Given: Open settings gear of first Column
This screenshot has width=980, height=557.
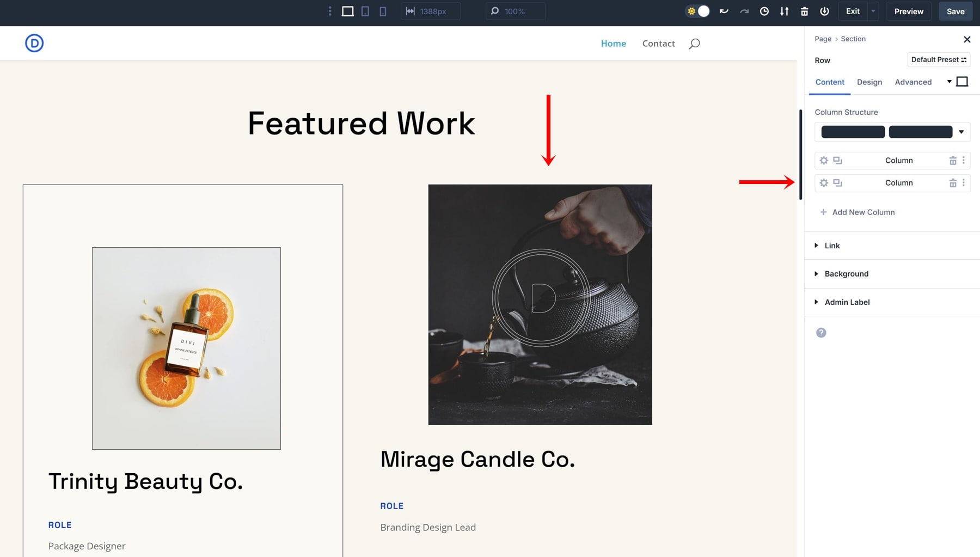Looking at the screenshot, I should (x=824, y=161).
